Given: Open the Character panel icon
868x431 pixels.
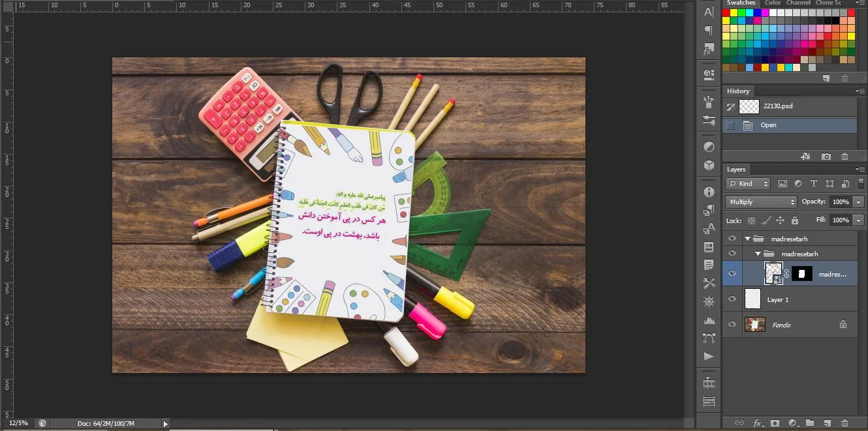Looking at the screenshot, I should (709, 11).
